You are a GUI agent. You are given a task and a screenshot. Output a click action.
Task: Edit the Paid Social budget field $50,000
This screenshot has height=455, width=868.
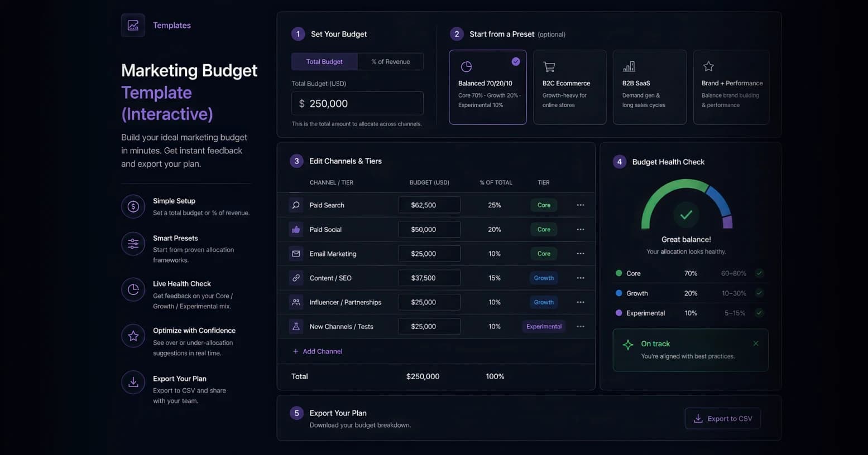coord(429,229)
